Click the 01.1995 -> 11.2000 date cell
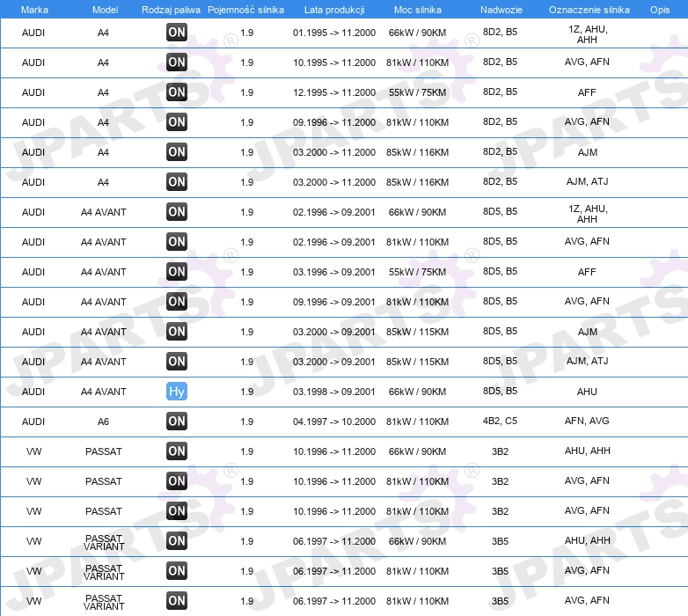This screenshot has height=616, width=688. coord(334,33)
